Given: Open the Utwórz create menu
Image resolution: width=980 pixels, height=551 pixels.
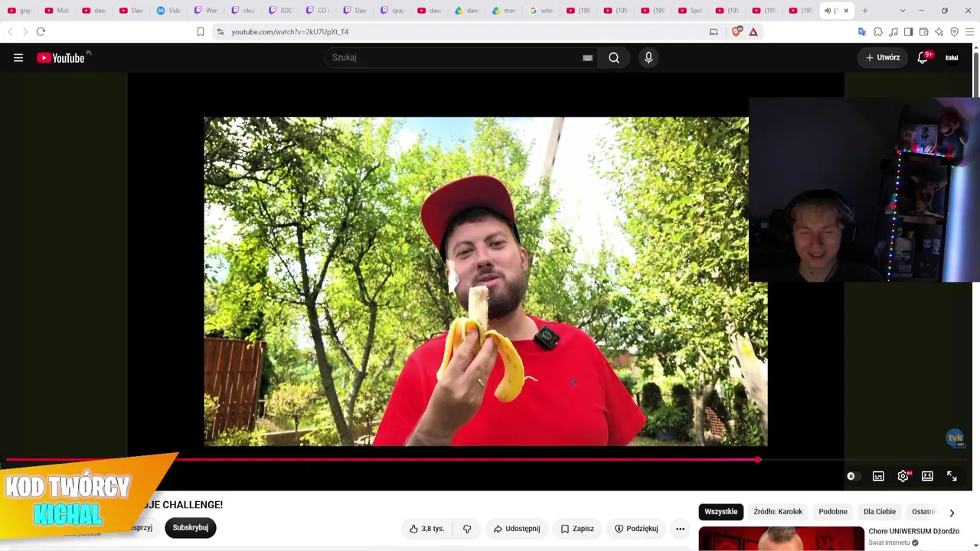Looking at the screenshot, I should tap(883, 57).
